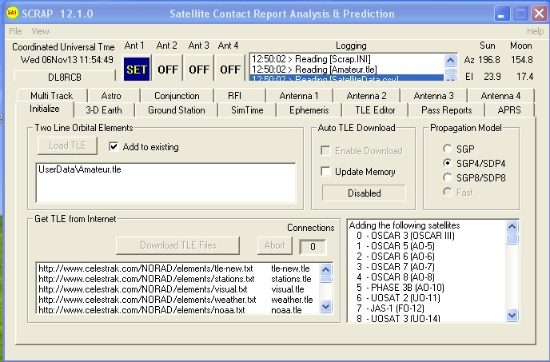The width and height of the screenshot is (550, 362).
Task: Switch to the Multi Track tab
Action: tap(52, 95)
